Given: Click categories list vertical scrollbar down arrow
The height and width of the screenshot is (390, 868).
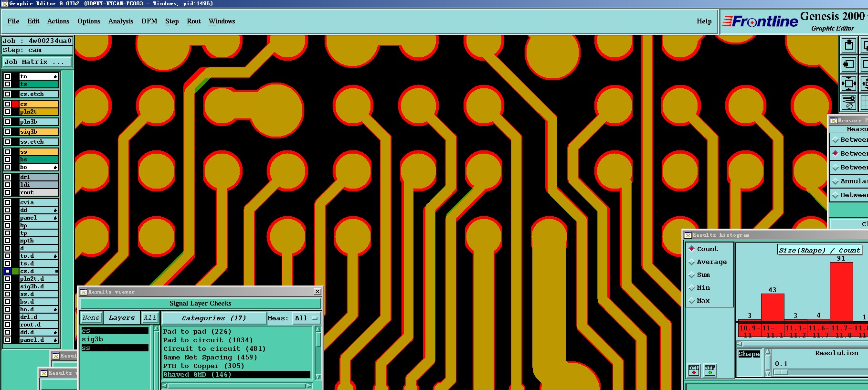Looking at the screenshot, I should tap(318, 377).
